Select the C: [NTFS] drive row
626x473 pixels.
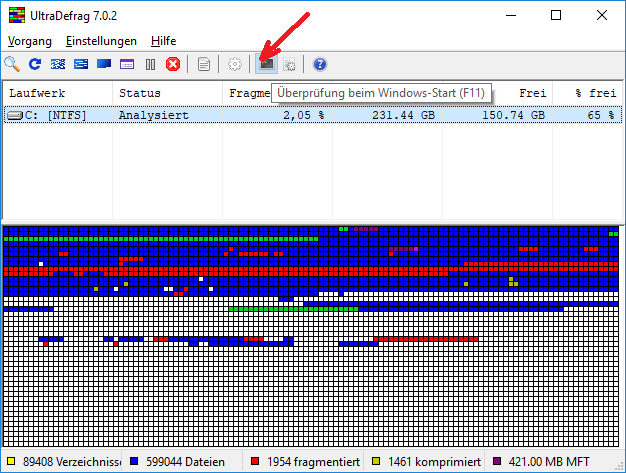coord(313,115)
